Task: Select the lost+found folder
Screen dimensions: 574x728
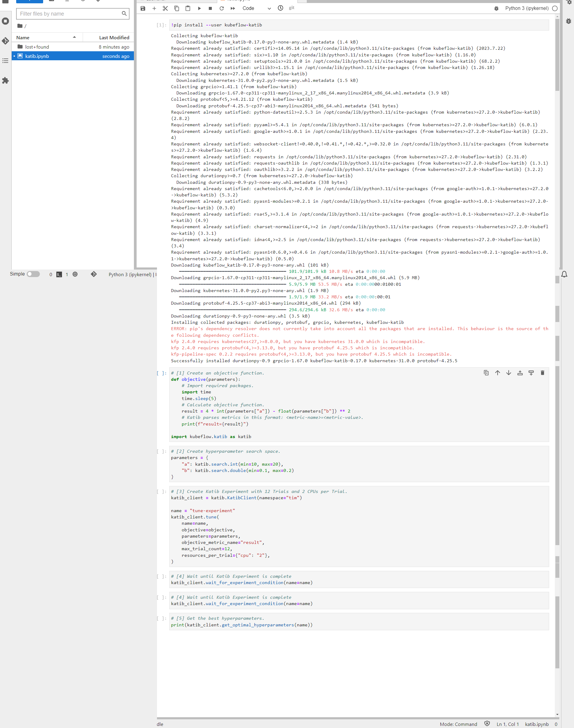Action: pos(72,47)
